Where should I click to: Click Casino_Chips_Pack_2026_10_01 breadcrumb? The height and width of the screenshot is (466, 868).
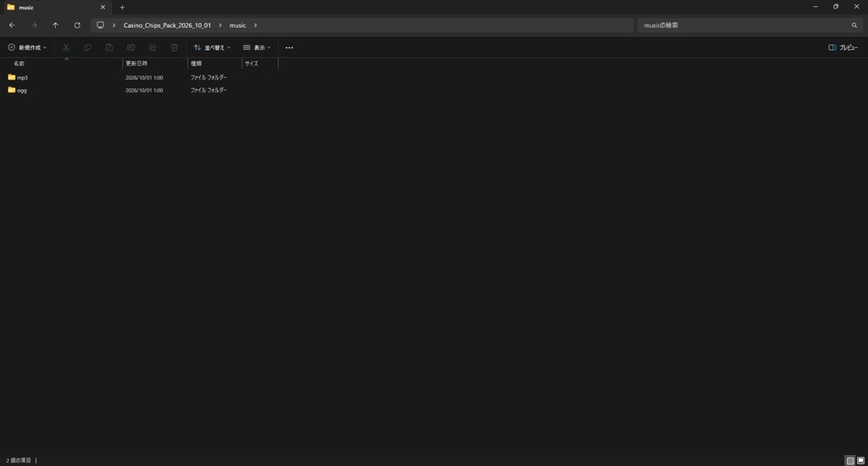[167, 25]
